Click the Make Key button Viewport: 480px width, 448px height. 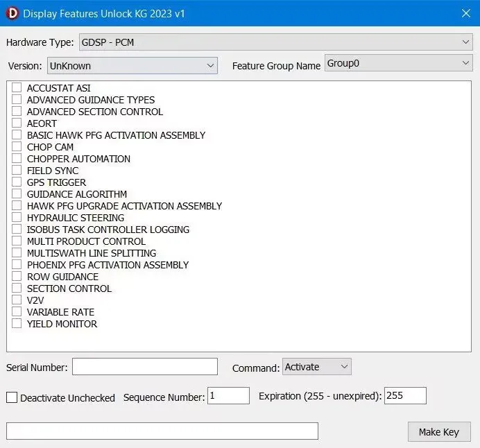(439, 432)
